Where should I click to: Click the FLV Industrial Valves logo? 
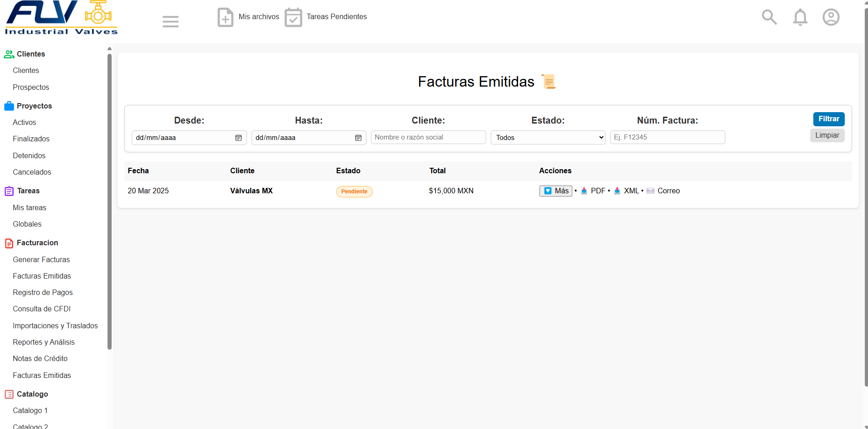61,18
